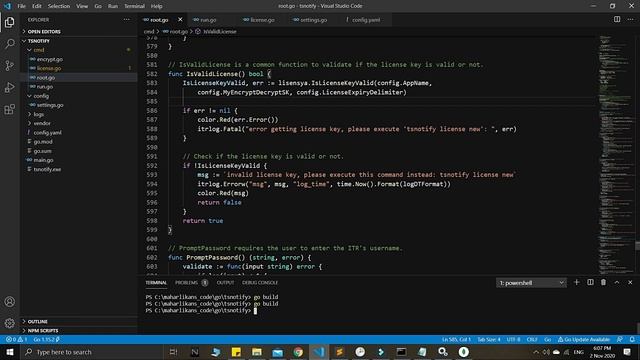Open the Accounts menu icon
The width and height of the screenshot is (640, 360).
[x=9, y=302]
